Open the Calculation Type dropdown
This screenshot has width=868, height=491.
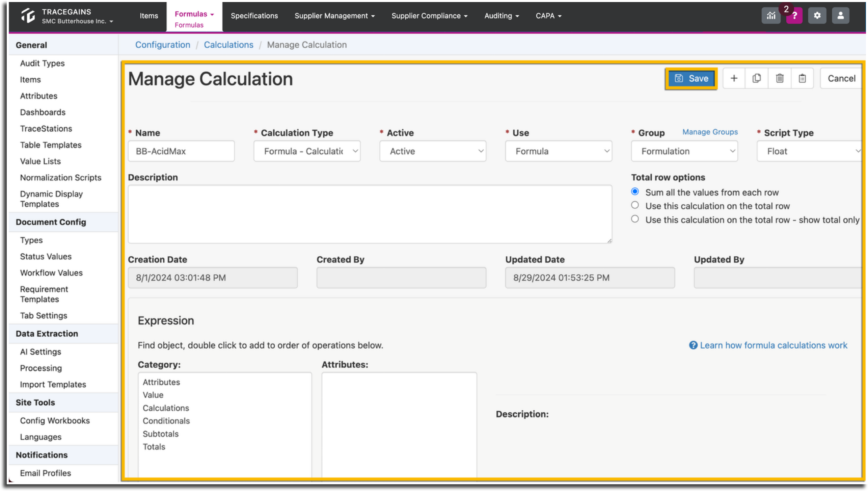(x=307, y=151)
